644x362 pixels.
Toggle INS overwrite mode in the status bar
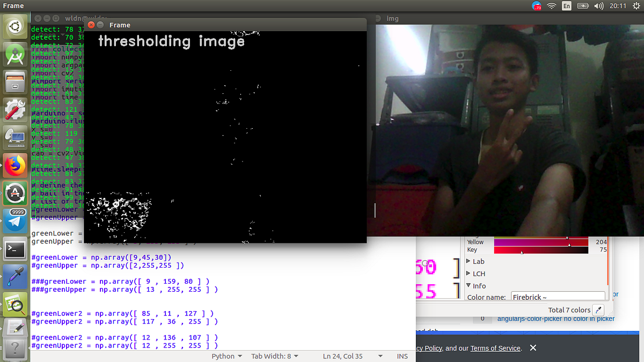point(402,356)
